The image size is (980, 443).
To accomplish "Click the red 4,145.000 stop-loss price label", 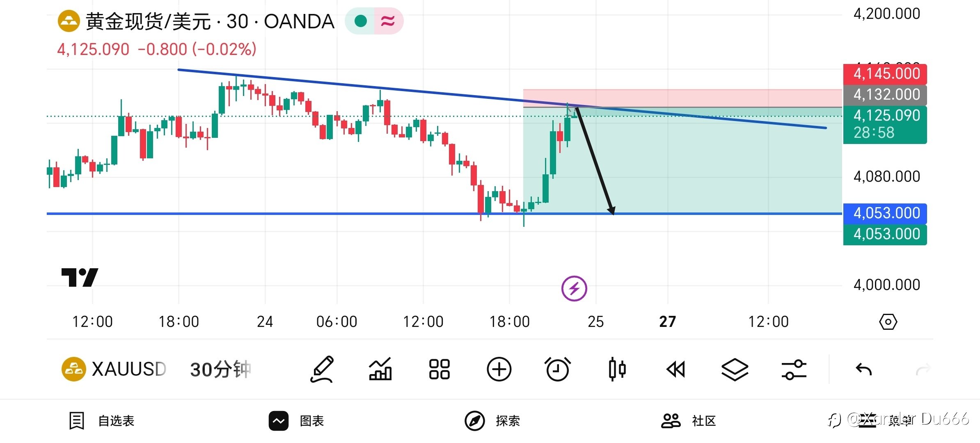I will 885,74.
